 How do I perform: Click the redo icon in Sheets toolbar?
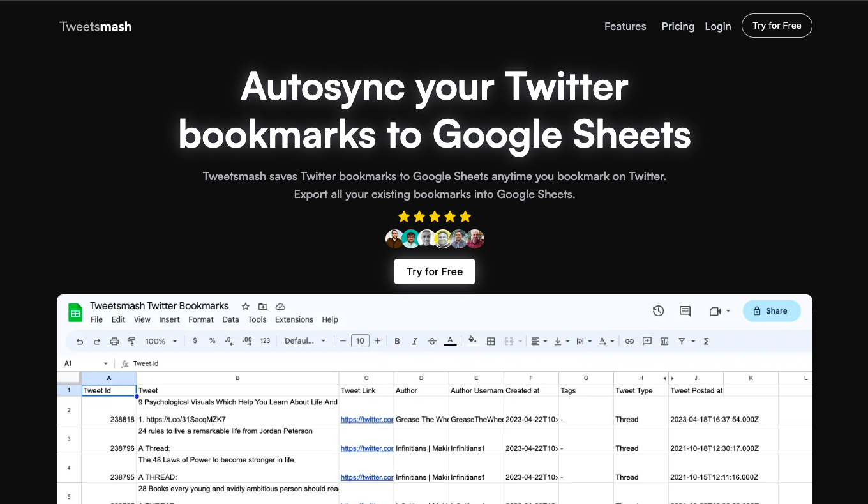(x=97, y=341)
